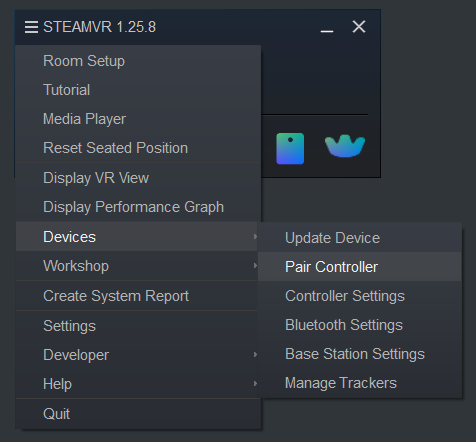Click Create System Report
This screenshot has height=442, width=476.
pyautogui.click(x=137, y=296)
